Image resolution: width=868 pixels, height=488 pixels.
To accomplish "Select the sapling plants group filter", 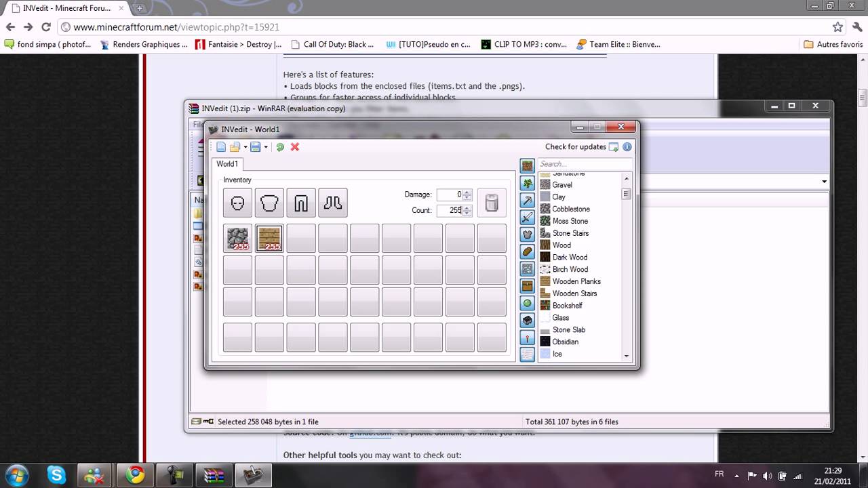I will point(528,183).
